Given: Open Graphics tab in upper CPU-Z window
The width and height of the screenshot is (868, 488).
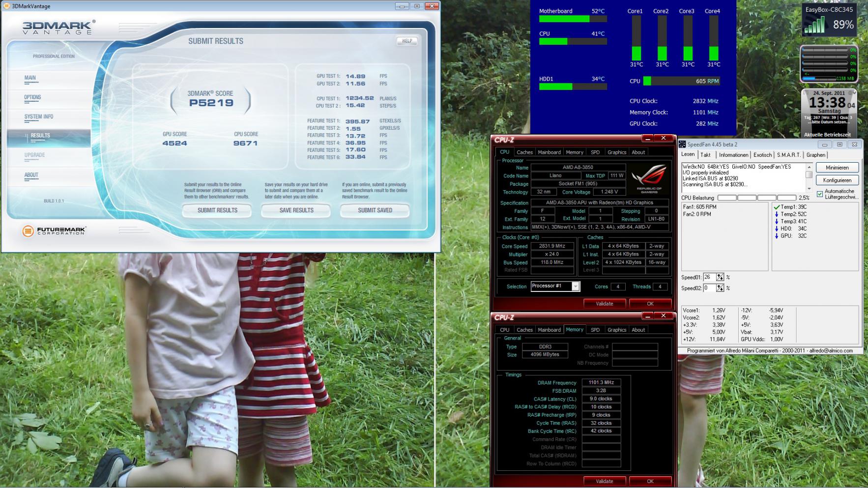Looking at the screenshot, I should click(617, 152).
